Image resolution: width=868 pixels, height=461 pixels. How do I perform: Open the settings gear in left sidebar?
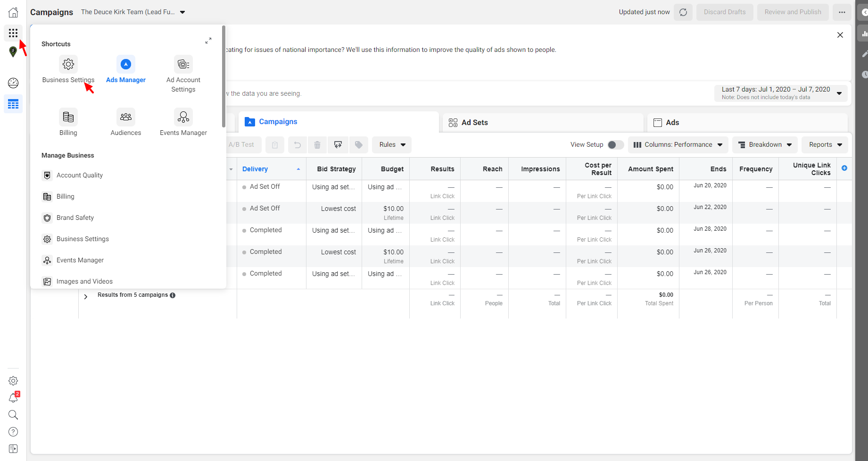[13, 381]
